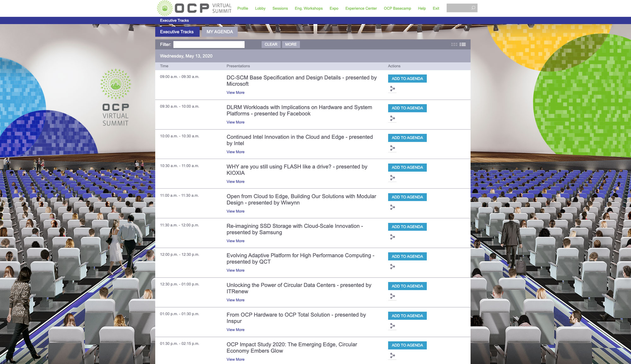631x364 pixels.
Task: Share the KIOXIA FLASH session
Action: click(x=392, y=178)
